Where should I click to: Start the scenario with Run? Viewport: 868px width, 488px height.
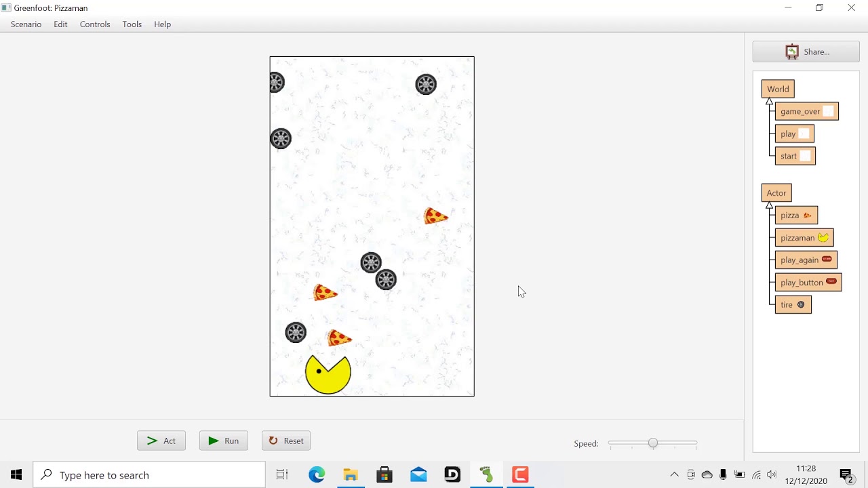[x=224, y=441]
